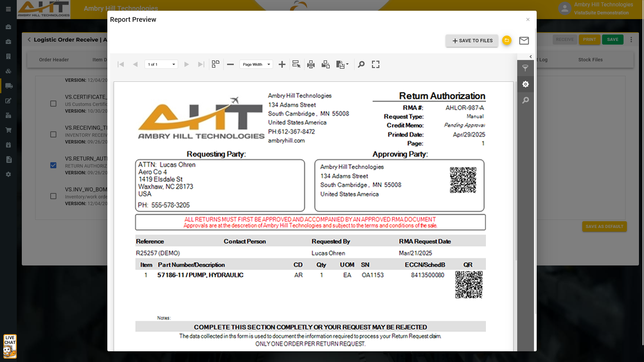Image resolution: width=644 pixels, height=362 pixels.
Task: Click the print report icon in the viewer toolbar
Action: (311, 64)
